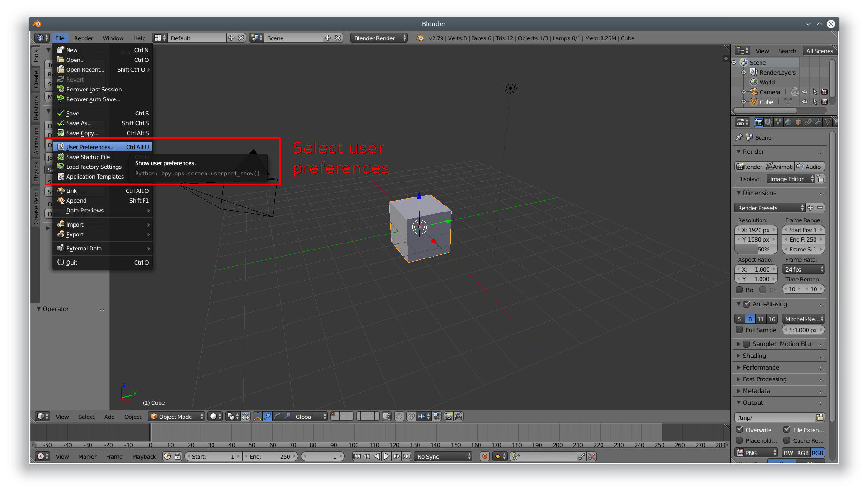
Task: Open the Object Data triangle tab icon
Action: pos(828,122)
